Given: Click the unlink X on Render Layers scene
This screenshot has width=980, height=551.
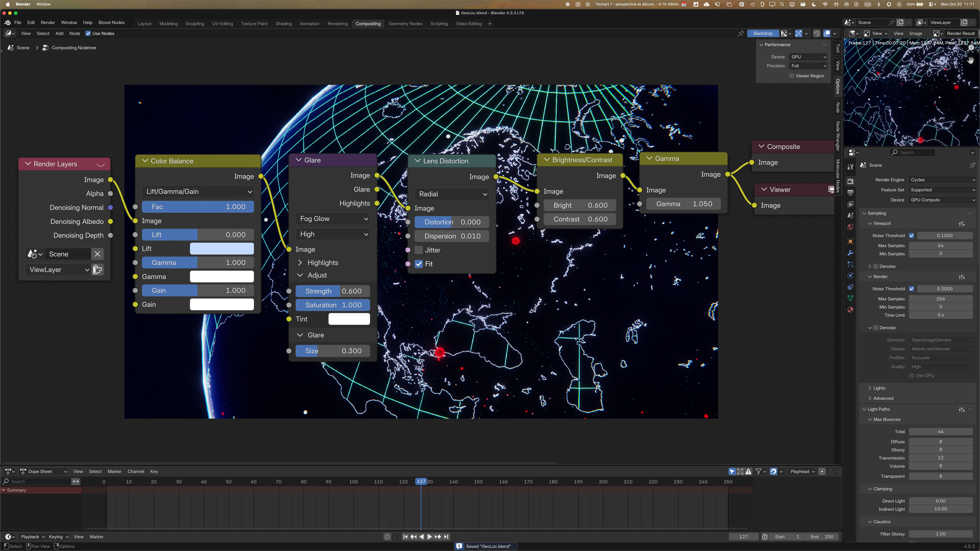Looking at the screenshot, I should tap(97, 254).
